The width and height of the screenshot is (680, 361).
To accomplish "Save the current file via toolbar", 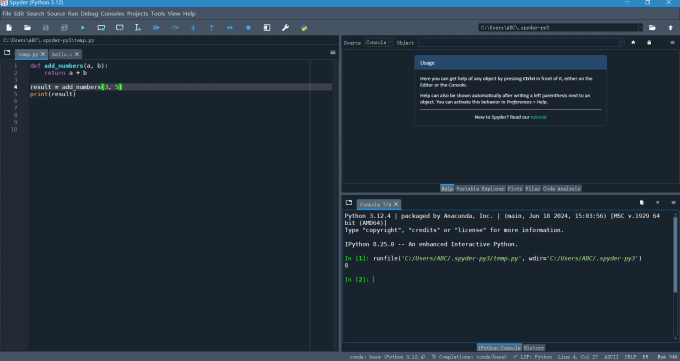I will coord(46,28).
